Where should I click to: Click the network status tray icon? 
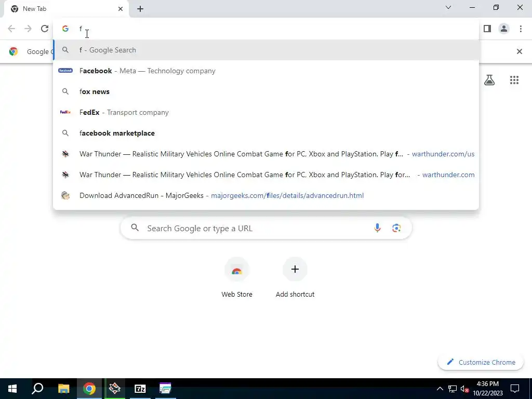tap(453, 389)
